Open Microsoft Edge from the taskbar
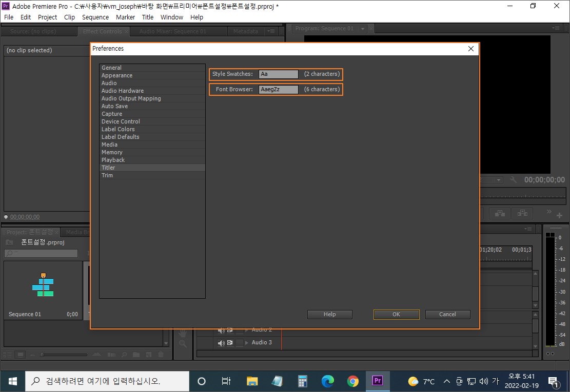 [x=327, y=381]
